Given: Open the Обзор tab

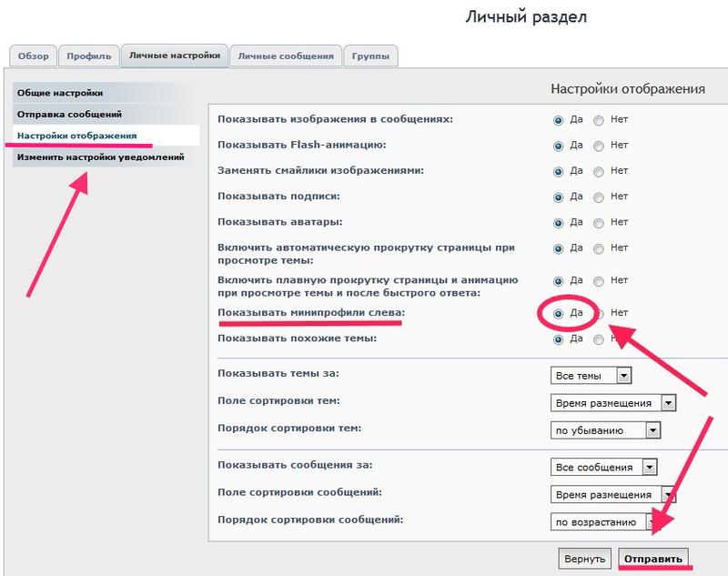Looking at the screenshot, I should point(35,56).
